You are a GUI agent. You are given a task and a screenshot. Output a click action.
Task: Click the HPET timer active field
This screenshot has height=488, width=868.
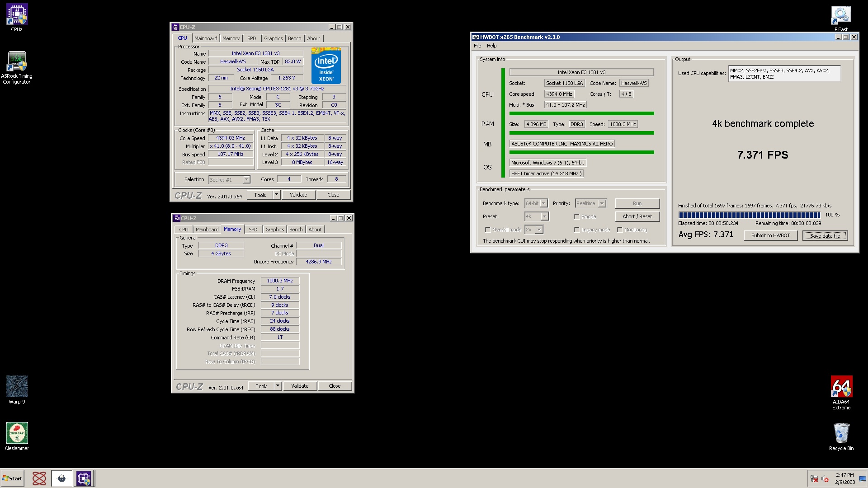point(546,174)
